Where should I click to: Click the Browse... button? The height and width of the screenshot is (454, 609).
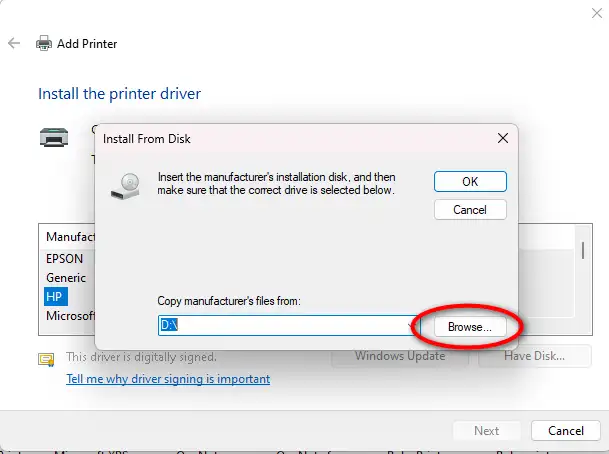point(470,327)
